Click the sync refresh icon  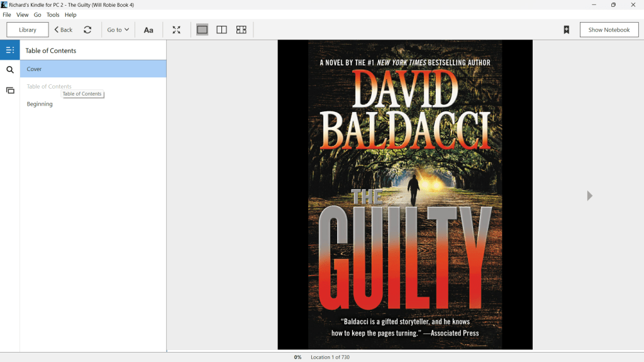coord(87,30)
